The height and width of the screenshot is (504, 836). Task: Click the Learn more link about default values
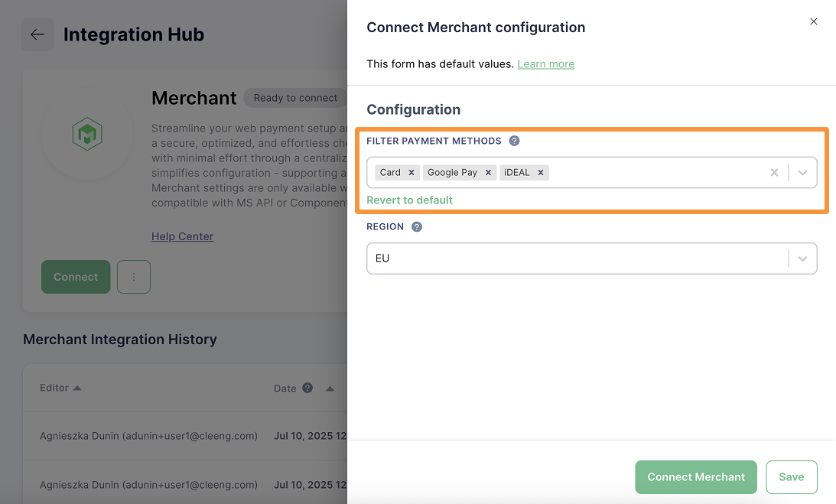[546, 63]
